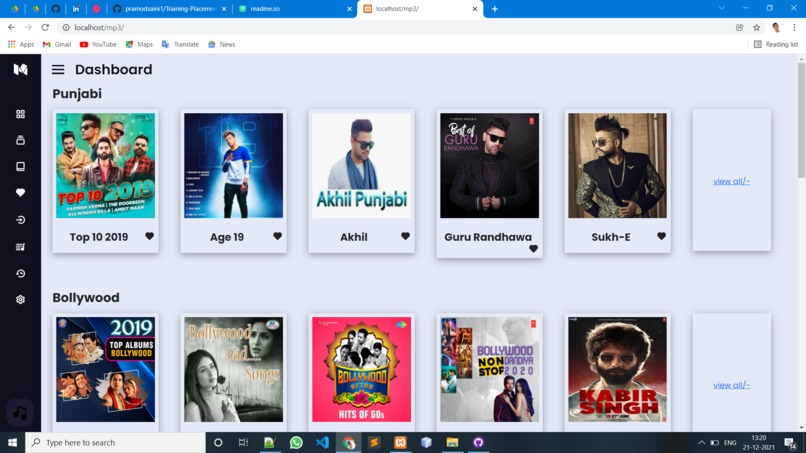The width and height of the screenshot is (806, 453).
Task: Open Bollywood Non Stop Dandiya 2020 cover
Action: click(489, 369)
